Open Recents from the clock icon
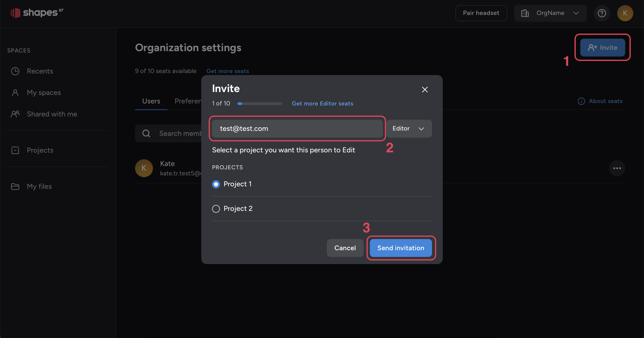 tap(15, 71)
